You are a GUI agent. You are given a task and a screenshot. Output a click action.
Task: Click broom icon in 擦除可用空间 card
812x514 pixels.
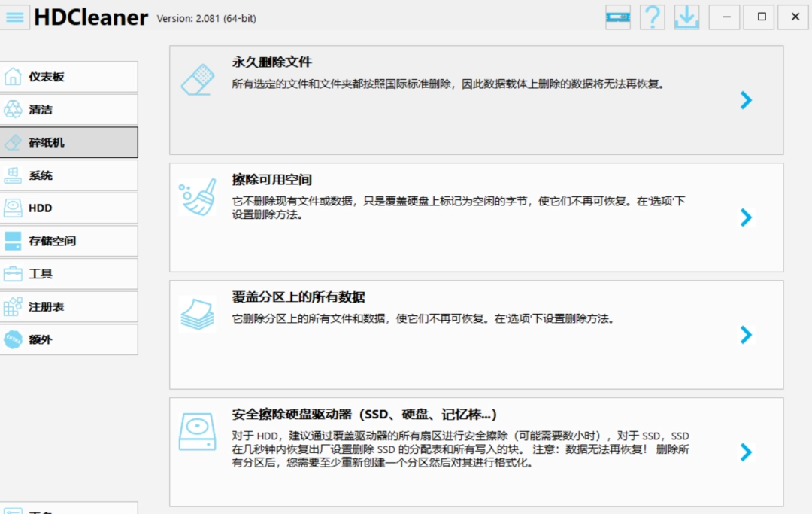197,197
